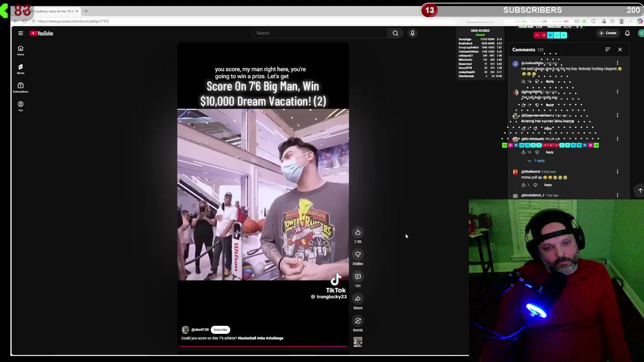Dislike the Short
This screenshot has height=362, width=644.
pos(358,254)
